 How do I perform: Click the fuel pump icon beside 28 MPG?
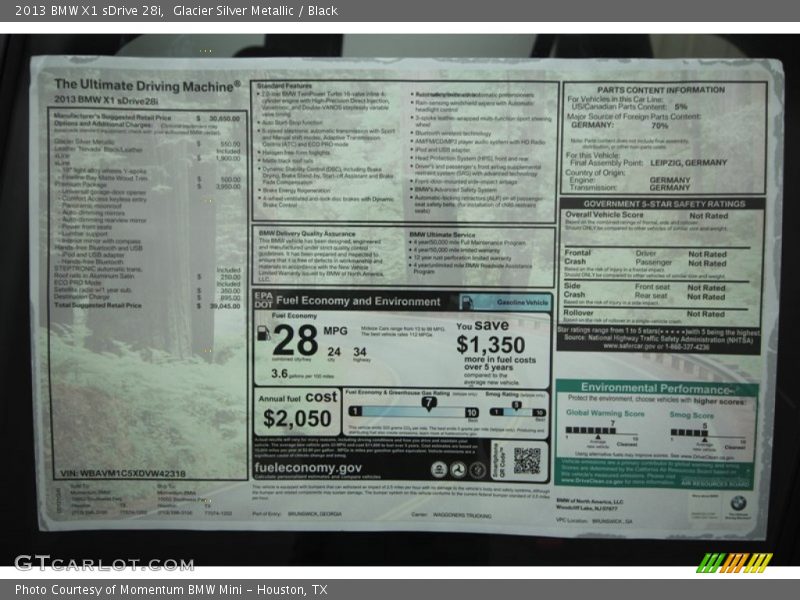click(x=263, y=333)
